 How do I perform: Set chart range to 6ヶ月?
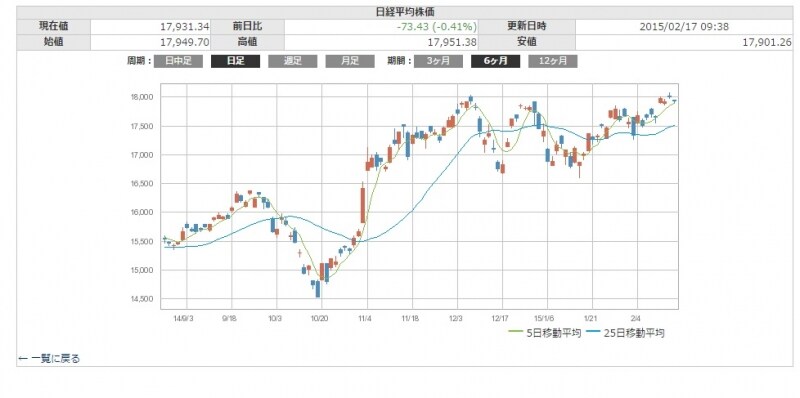[x=495, y=61]
